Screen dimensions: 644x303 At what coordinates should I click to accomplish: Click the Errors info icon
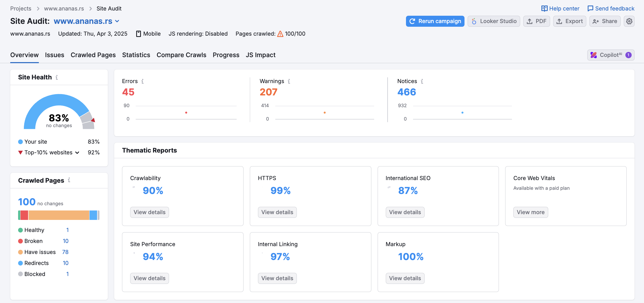[x=142, y=81]
